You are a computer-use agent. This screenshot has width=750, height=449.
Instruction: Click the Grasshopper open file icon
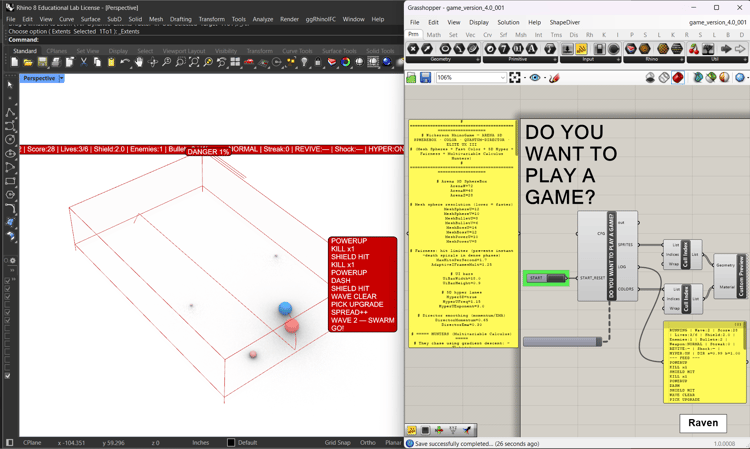pos(411,77)
